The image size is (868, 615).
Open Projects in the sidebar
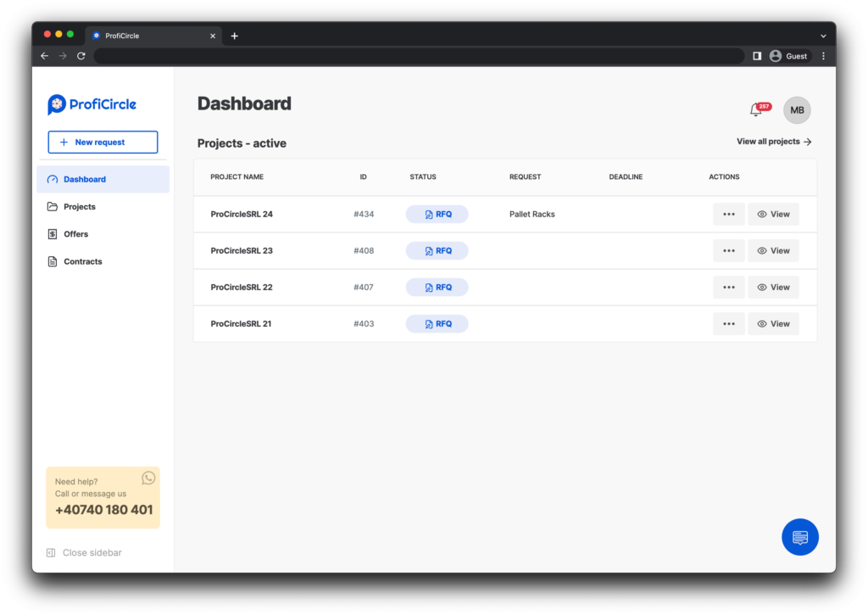(x=103, y=207)
